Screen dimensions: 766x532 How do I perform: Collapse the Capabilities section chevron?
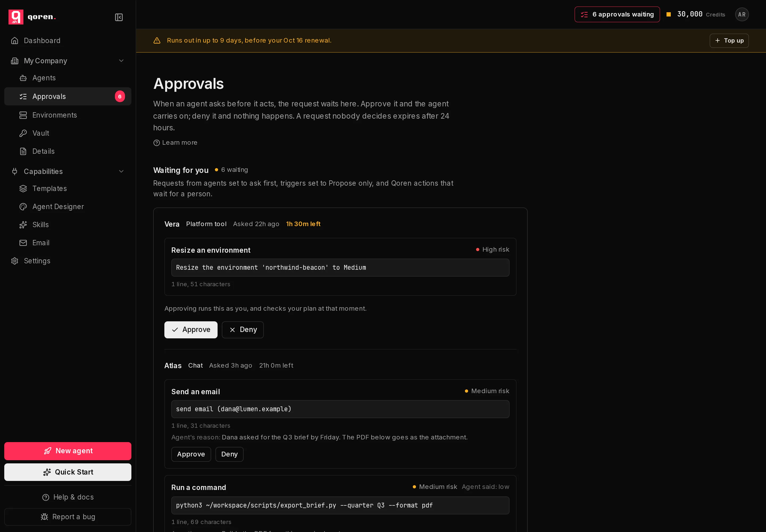121,171
